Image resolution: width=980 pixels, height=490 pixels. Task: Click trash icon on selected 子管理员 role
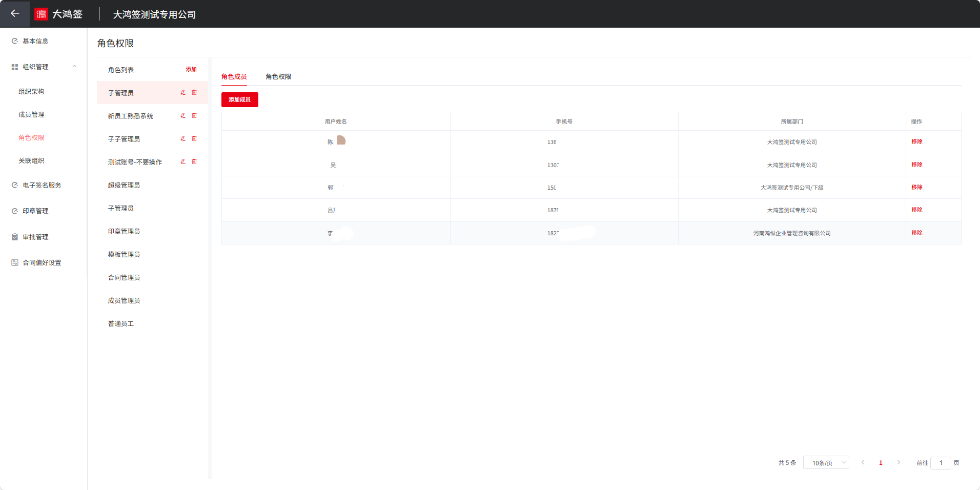pyautogui.click(x=194, y=93)
